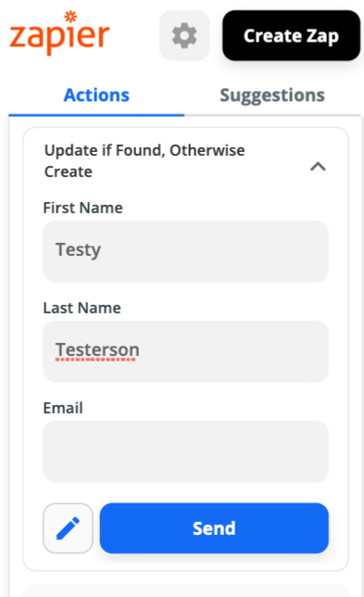Click the Last Name label
The image size is (364, 597).
[82, 308]
